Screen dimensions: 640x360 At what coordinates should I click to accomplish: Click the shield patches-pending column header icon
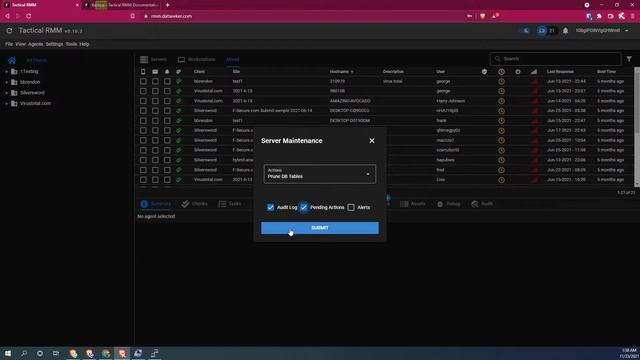(x=484, y=71)
